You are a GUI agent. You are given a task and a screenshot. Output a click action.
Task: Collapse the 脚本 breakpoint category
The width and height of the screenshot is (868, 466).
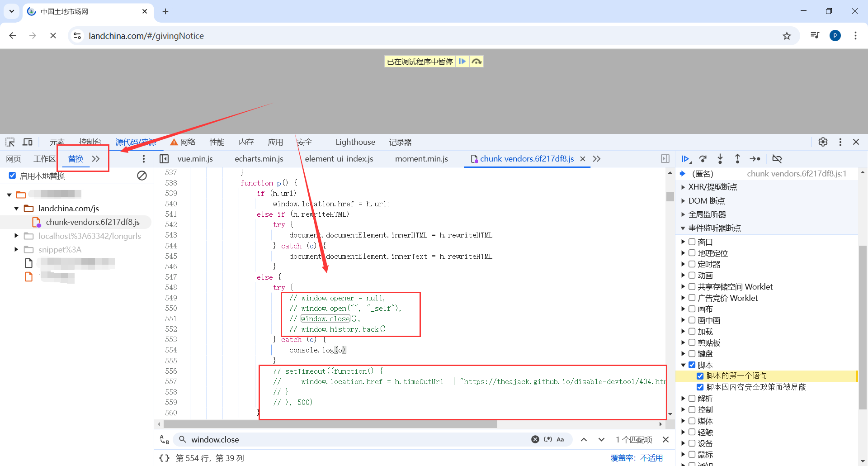click(x=683, y=365)
